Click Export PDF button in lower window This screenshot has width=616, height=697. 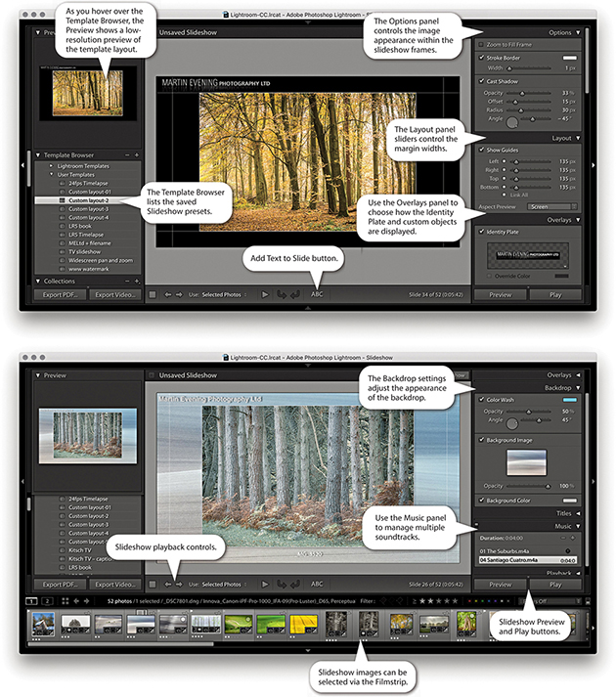tap(60, 585)
